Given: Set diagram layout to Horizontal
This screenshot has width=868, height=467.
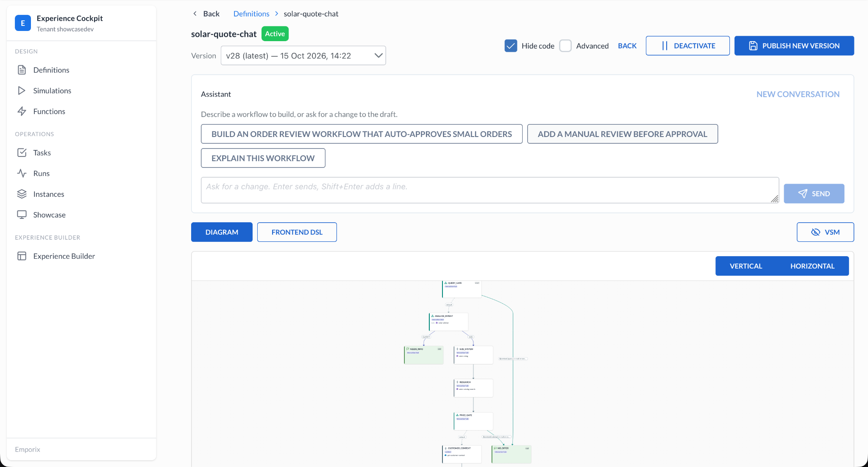Looking at the screenshot, I should [x=812, y=266].
